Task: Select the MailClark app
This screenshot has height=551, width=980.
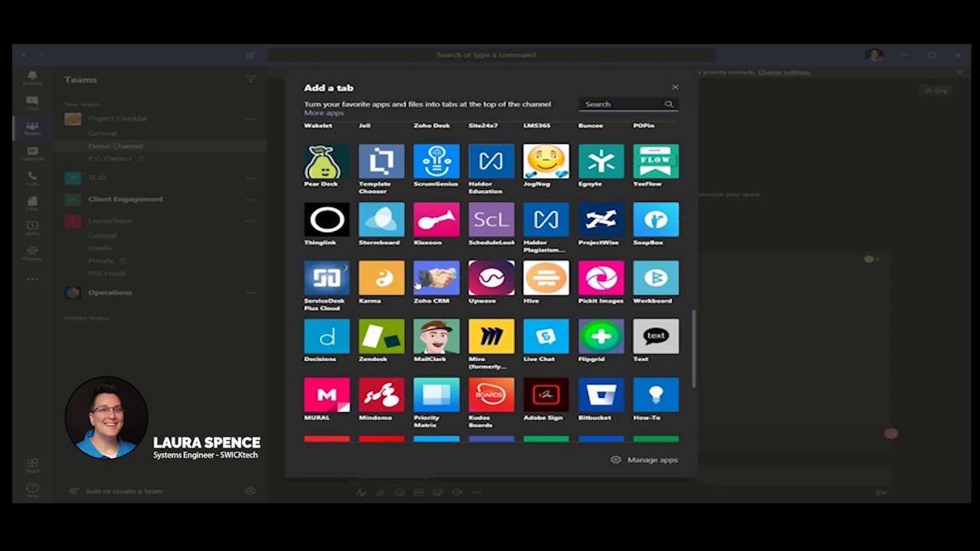Action: pos(436,336)
